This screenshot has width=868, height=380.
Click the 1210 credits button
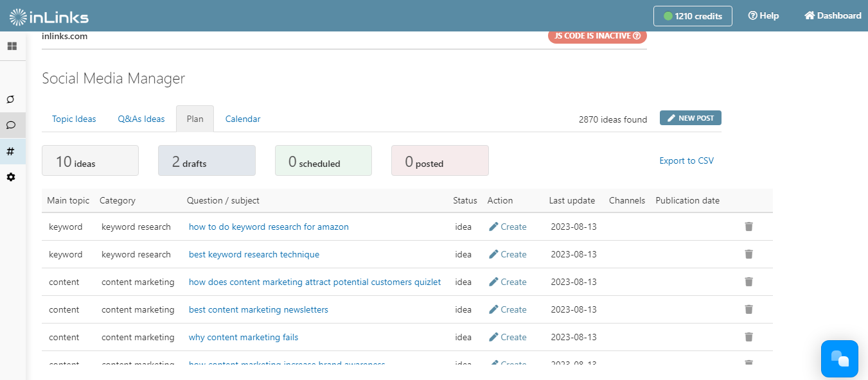[x=693, y=16]
